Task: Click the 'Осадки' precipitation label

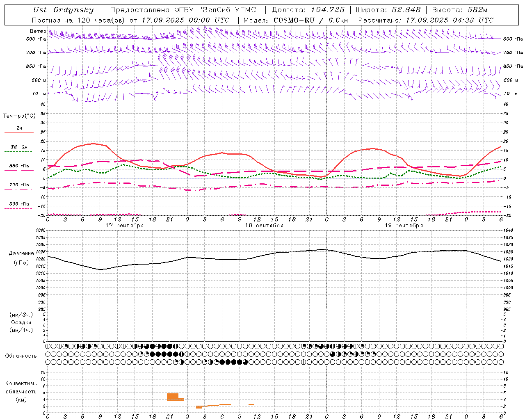Action: [21, 322]
